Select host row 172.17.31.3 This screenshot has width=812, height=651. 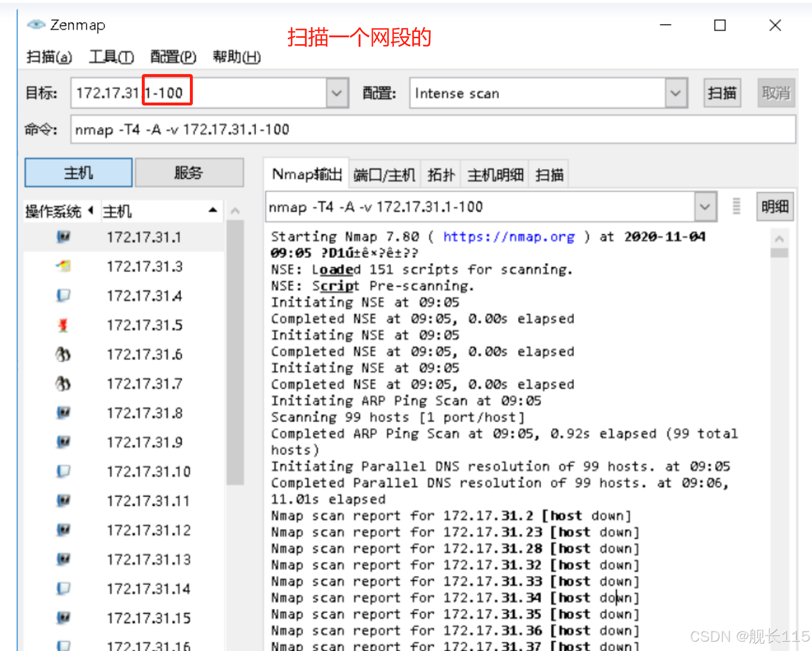pos(124,266)
